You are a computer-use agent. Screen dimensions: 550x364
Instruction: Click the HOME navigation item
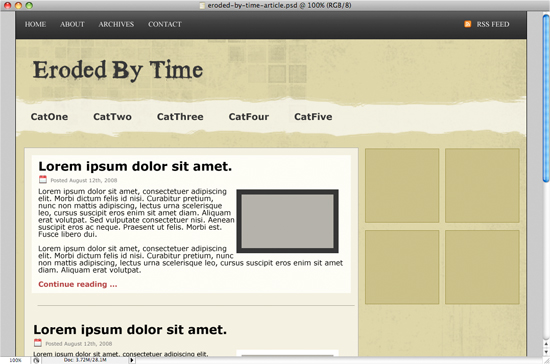[x=35, y=24]
